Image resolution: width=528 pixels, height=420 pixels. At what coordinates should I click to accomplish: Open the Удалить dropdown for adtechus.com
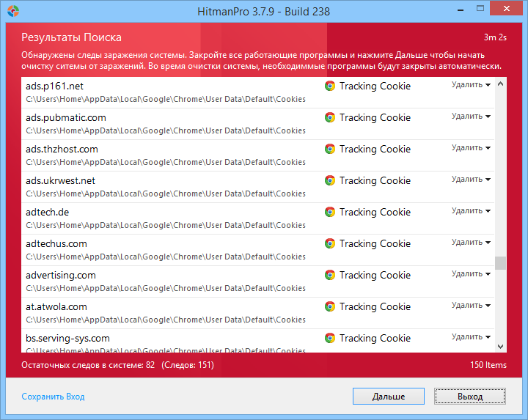(471, 243)
